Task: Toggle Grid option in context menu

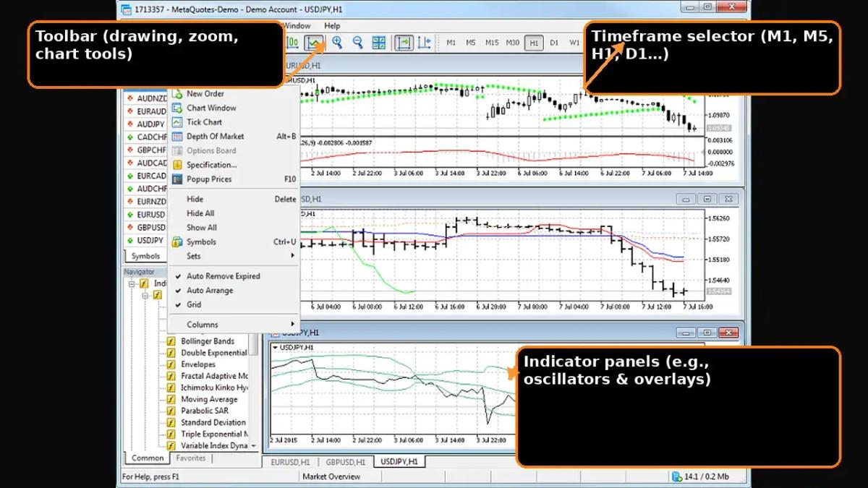Action: click(x=234, y=305)
